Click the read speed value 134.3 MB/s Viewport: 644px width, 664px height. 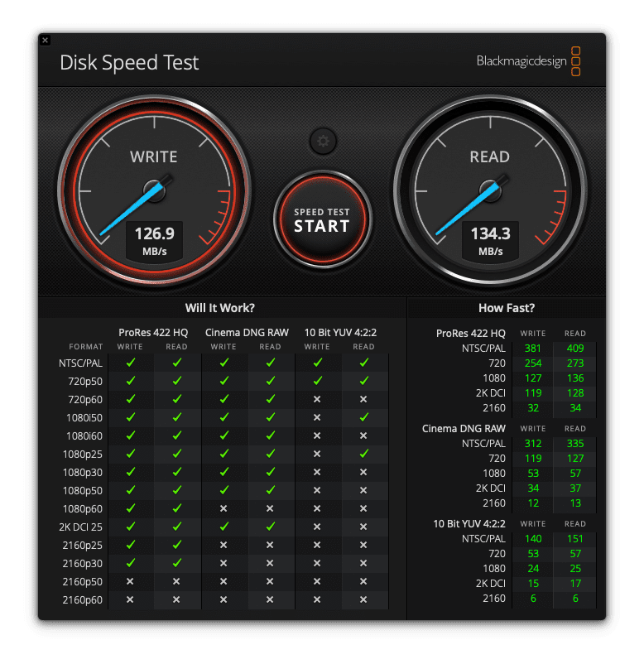click(x=490, y=241)
